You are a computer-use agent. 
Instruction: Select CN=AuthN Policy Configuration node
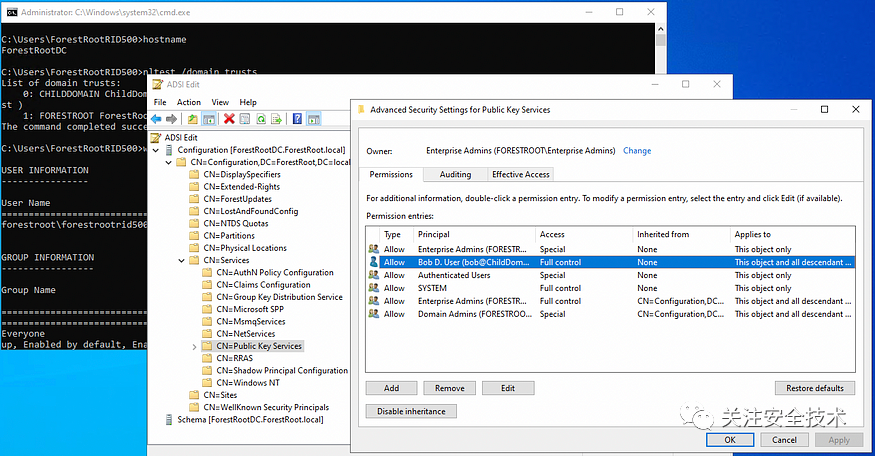tap(275, 272)
